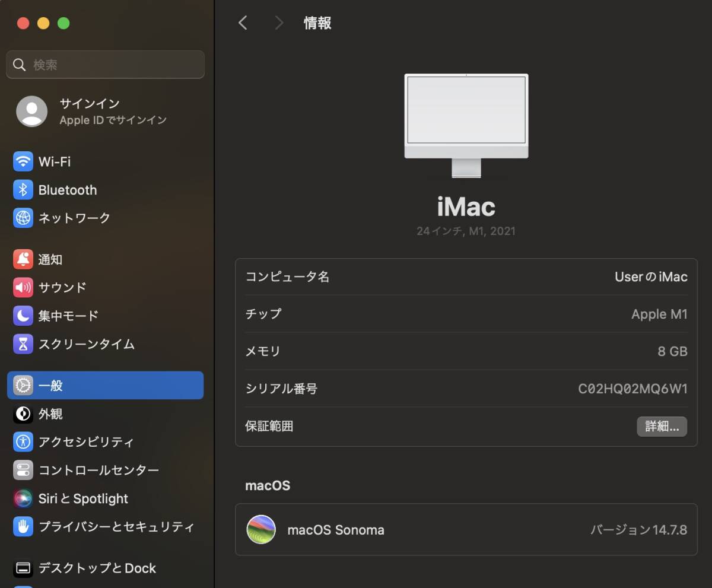Click the 外観 appearance icon
Screen dimensions: 712x588
[23, 414]
